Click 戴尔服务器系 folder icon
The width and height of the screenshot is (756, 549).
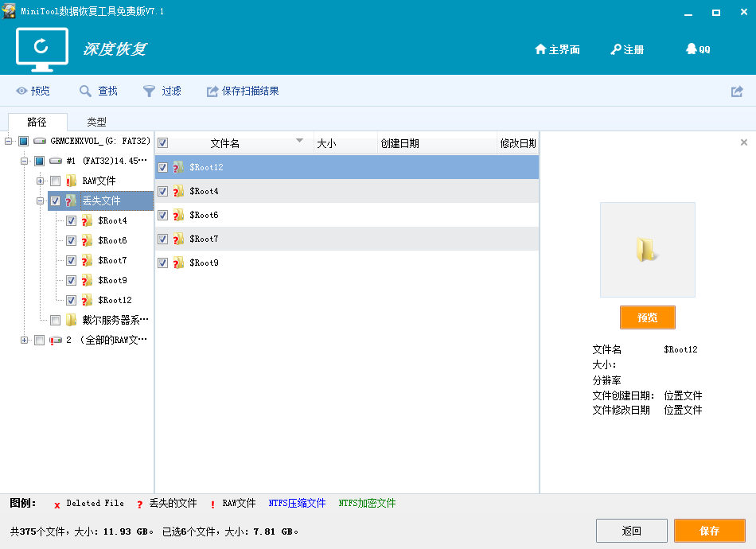click(71, 320)
